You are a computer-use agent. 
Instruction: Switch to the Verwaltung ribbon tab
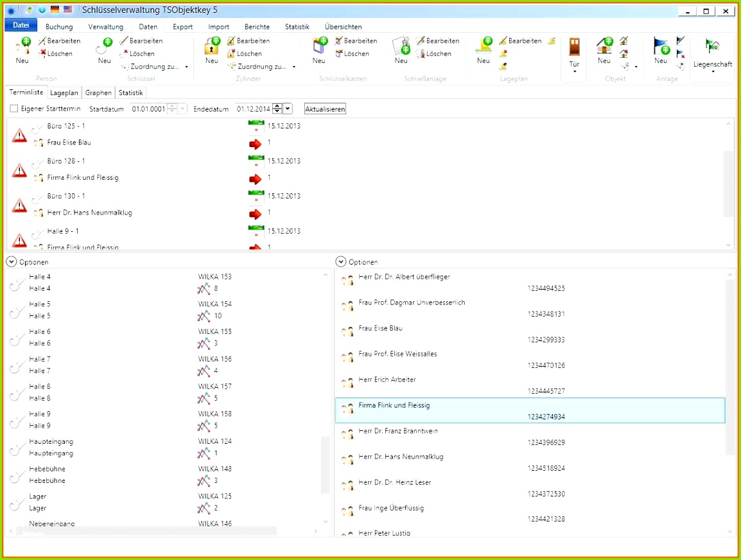(106, 26)
